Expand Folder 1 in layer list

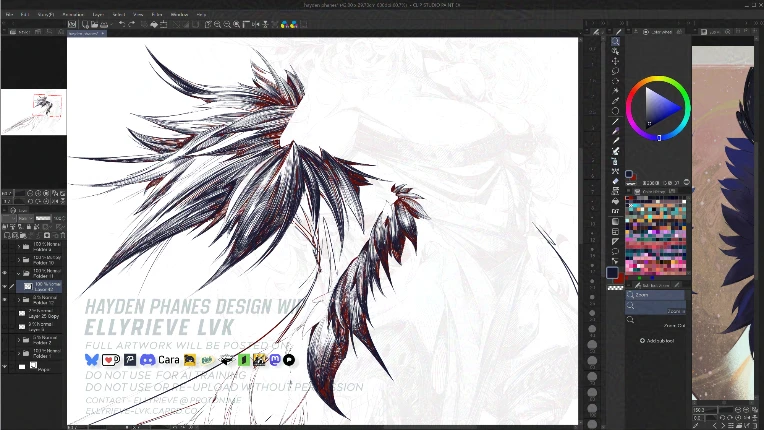(x=19, y=353)
